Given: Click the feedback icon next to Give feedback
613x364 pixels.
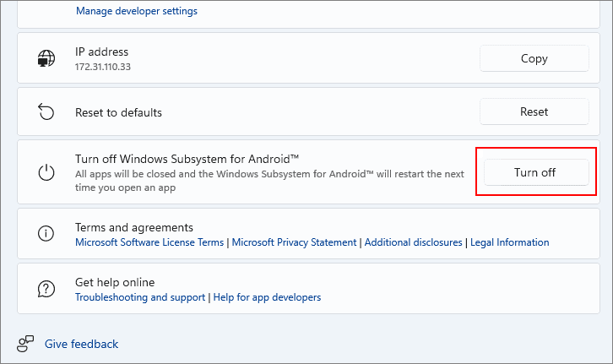Looking at the screenshot, I should pyautogui.click(x=25, y=344).
